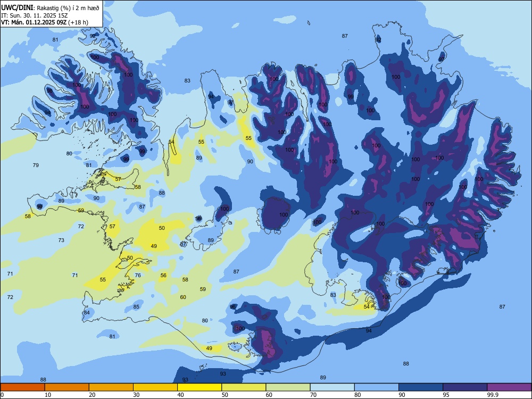This screenshot has height=399, width=532.
Task: Click the 'UWC/DINI: Rakastig (%) í 2 m hæð' title
Action: click(x=50, y=7)
